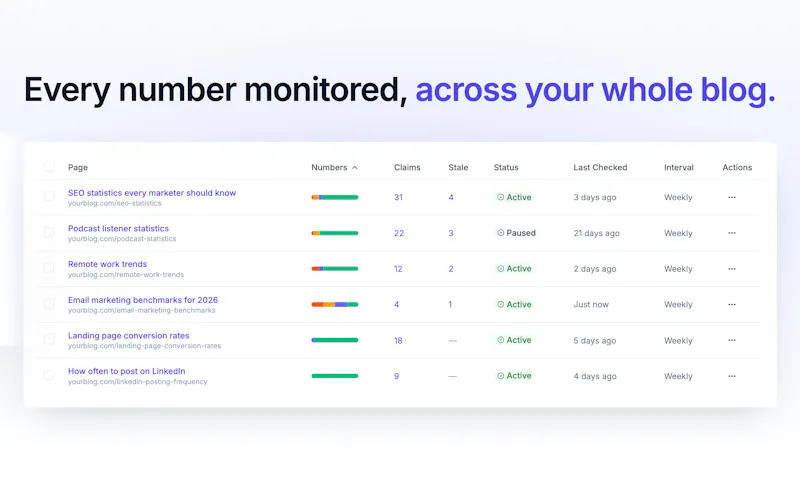Click the 31 claims count
The width and height of the screenshot is (800, 479).
click(398, 197)
